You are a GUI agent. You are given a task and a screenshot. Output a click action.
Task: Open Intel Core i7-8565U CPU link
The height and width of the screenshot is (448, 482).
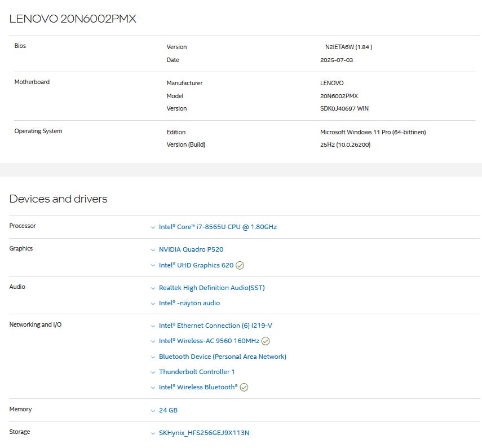point(218,227)
